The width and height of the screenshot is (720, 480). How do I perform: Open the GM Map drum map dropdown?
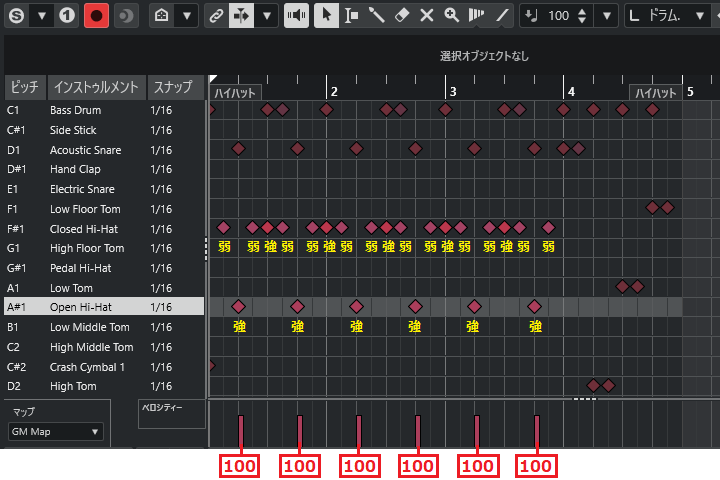pos(56,432)
